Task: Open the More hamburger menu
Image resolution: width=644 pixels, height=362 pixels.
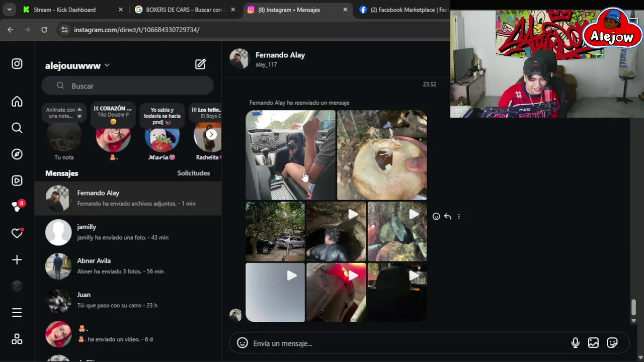Action: [x=17, y=313]
